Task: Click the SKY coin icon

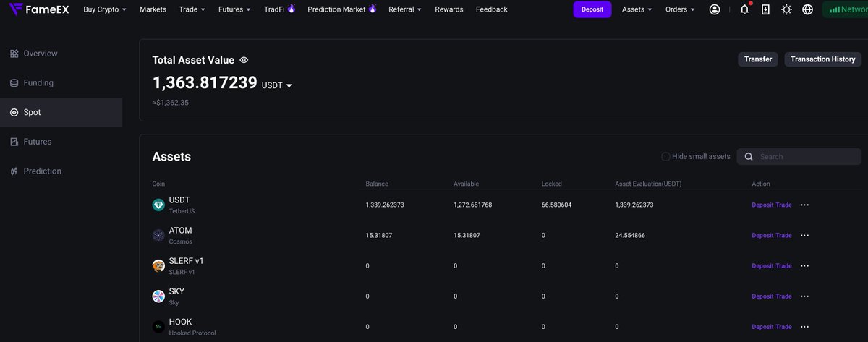Action: point(158,296)
